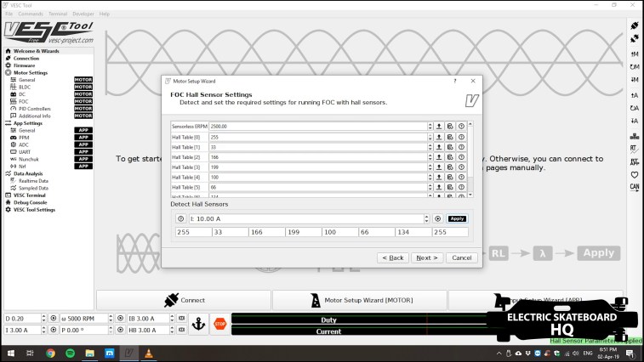Open Firmware page in sidebar
Image resolution: width=644 pixels, height=362 pixels.
pyautogui.click(x=24, y=65)
